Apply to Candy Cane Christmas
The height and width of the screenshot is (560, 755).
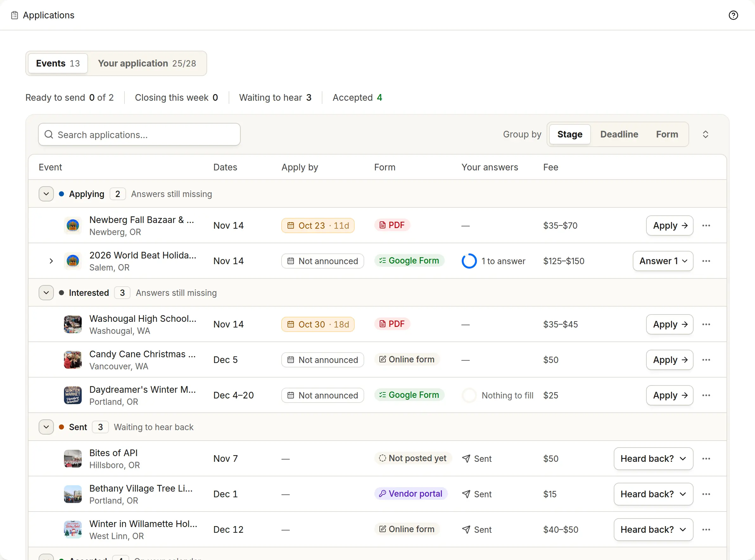click(x=669, y=360)
